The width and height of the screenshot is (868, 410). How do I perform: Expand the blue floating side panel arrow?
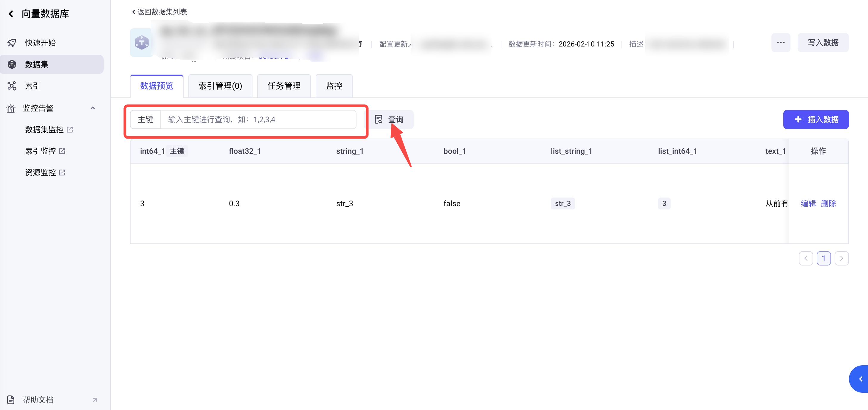861,379
